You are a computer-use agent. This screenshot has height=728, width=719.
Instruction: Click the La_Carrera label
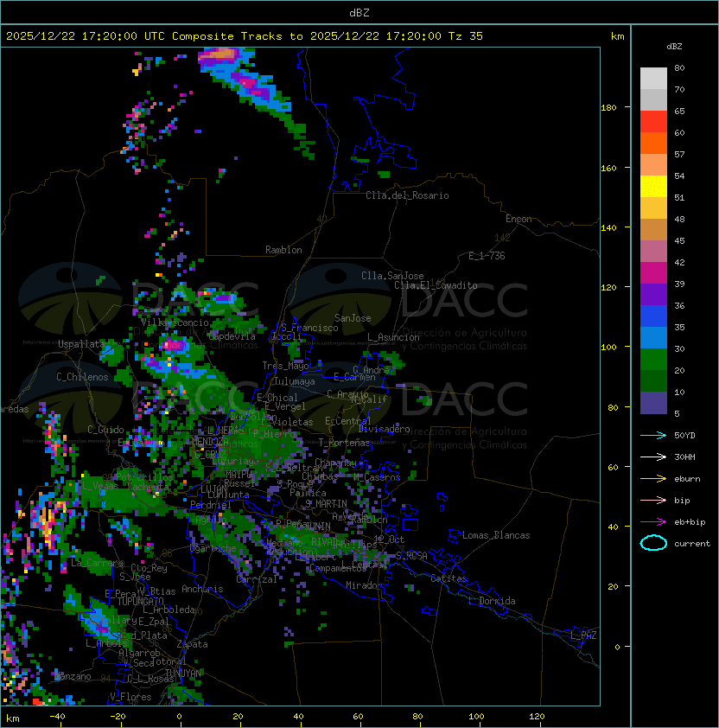(98, 563)
